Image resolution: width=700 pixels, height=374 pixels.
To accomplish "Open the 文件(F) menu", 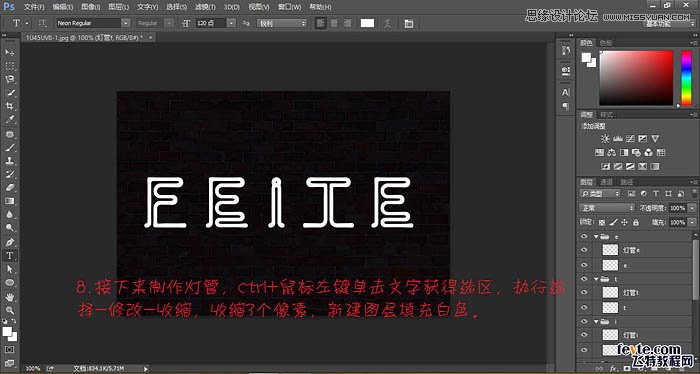I will tap(33, 7).
